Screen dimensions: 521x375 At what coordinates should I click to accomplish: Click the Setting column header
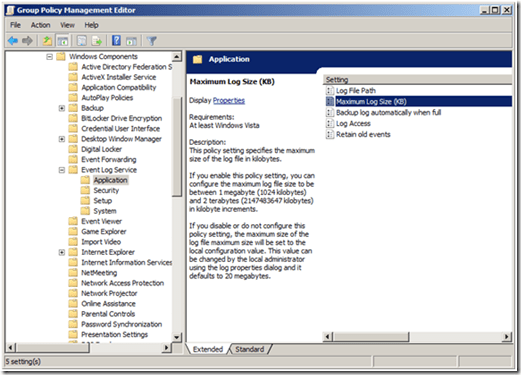tap(417, 80)
